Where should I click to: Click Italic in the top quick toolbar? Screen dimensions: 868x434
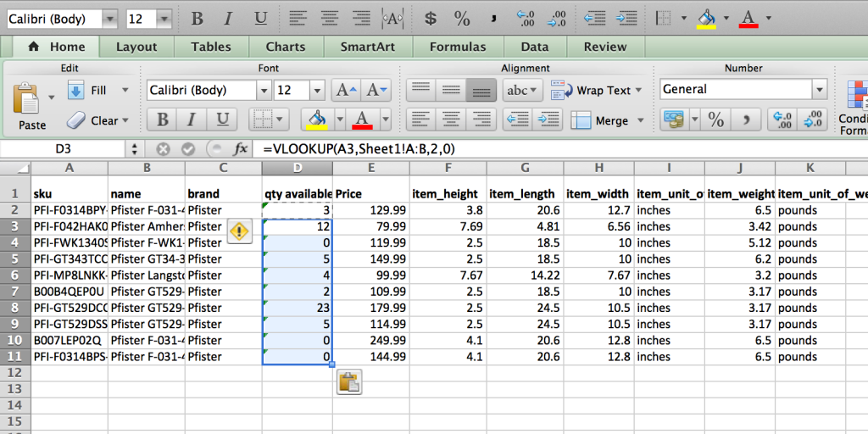coord(227,19)
